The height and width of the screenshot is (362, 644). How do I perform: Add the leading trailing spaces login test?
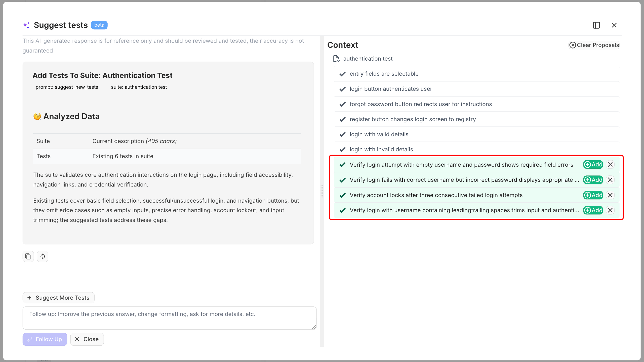[593, 210]
